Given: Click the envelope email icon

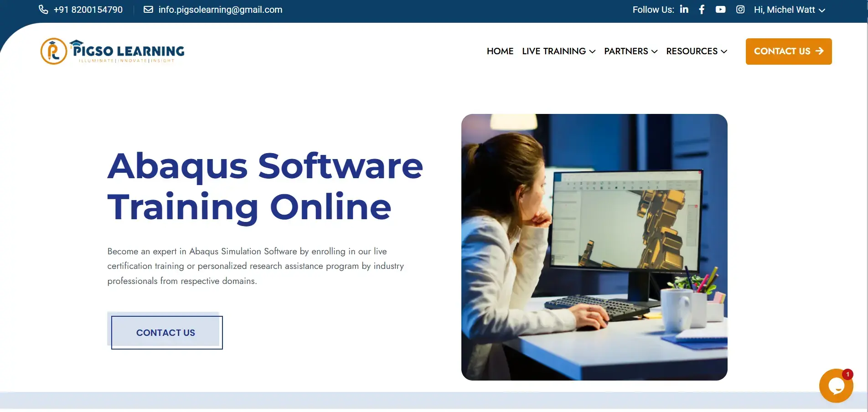Looking at the screenshot, I should tap(148, 10).
